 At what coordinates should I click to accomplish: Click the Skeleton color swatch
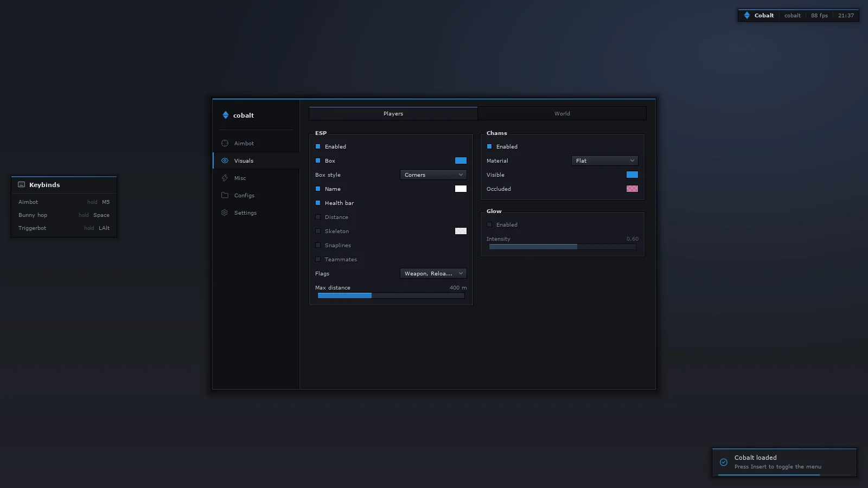(461, 231)
